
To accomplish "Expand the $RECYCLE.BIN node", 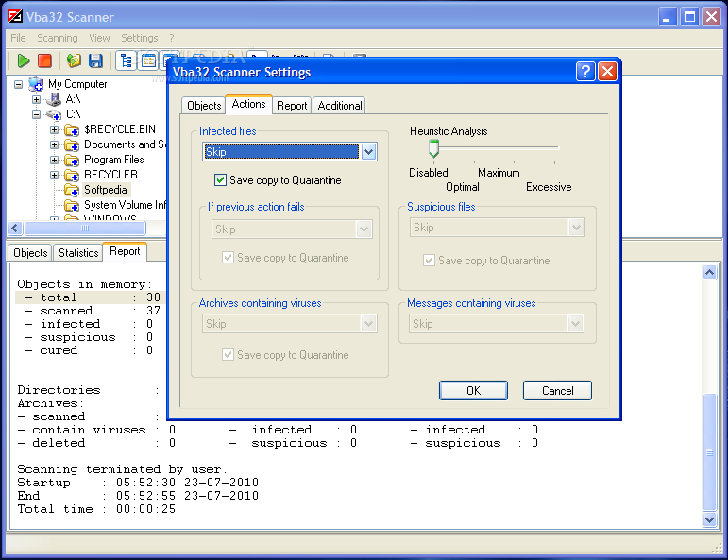I will 55,129.
